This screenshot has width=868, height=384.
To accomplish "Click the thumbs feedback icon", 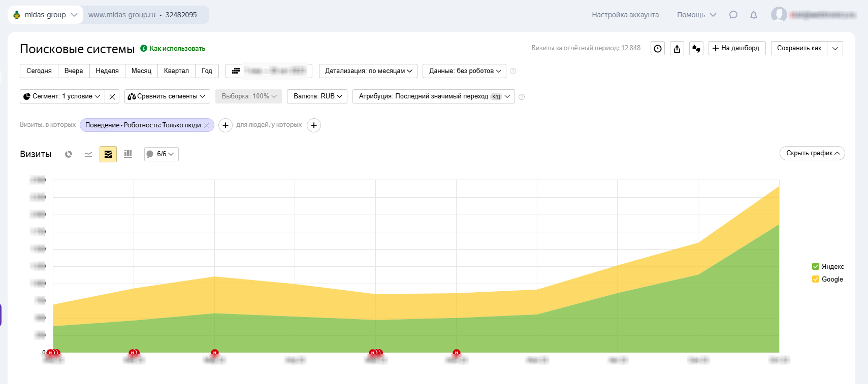I will pos(696,49).
